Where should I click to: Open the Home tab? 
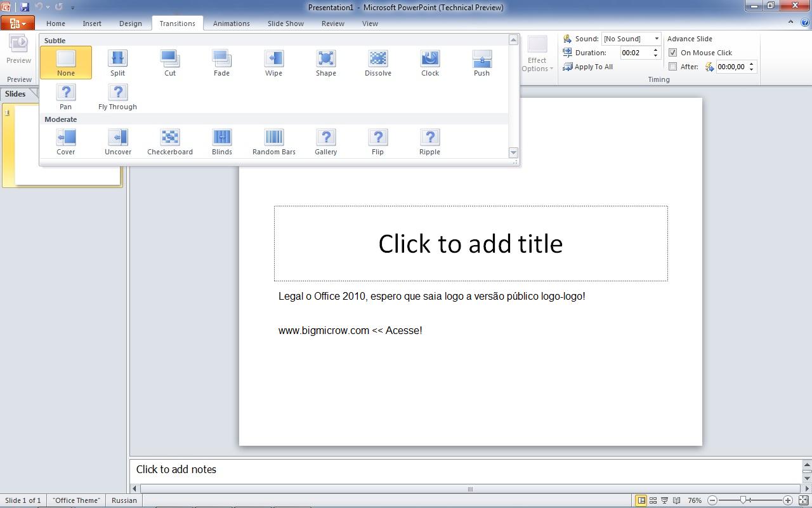point(55,23)
